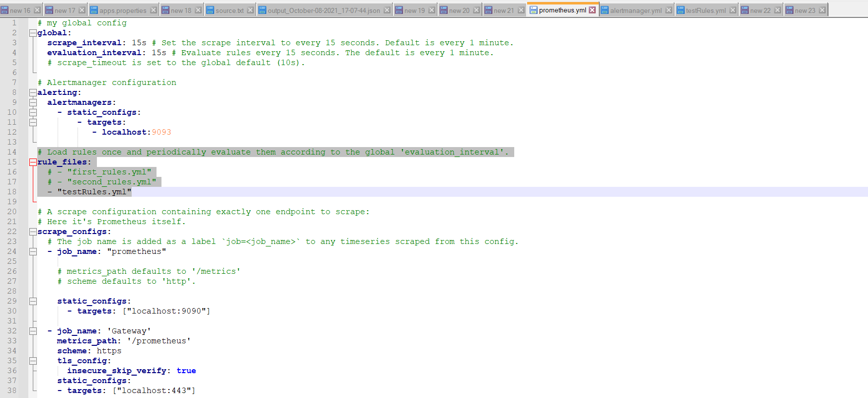868x398 pixels.
Task: Click line number 18 in the margin
Action: (12, 192)
